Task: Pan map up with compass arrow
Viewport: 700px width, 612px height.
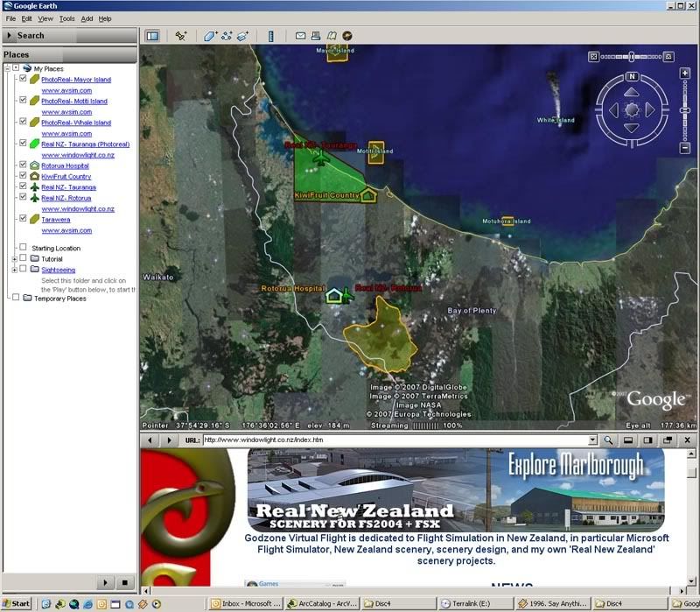Action: click(631, 92)
